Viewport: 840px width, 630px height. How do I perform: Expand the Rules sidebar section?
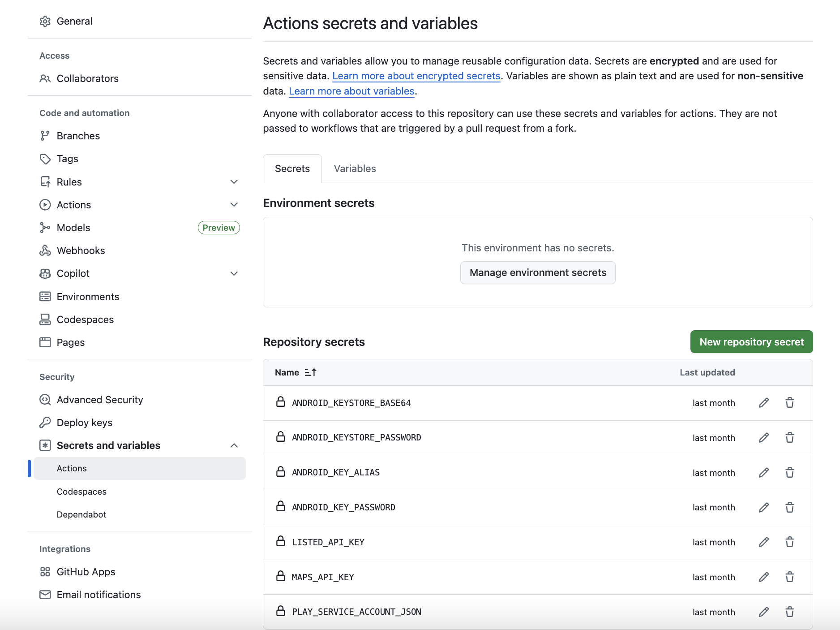234,182
